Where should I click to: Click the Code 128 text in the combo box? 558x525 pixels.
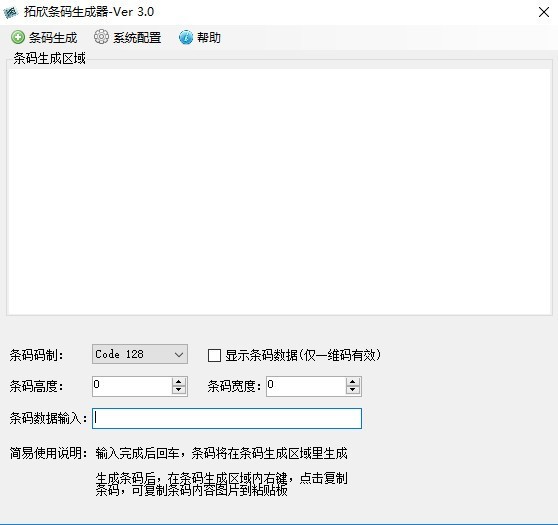tap(119, 354)
